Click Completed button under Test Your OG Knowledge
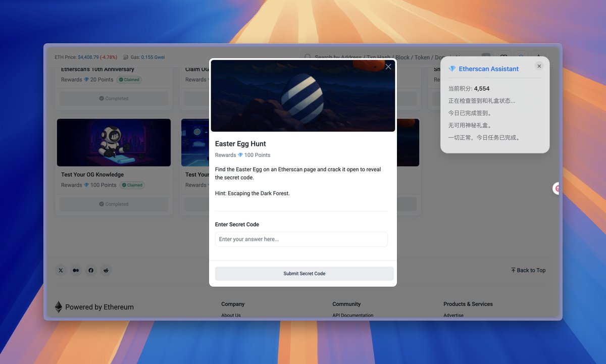This screenshot has width=606, height=364. (x=114, y=204)
